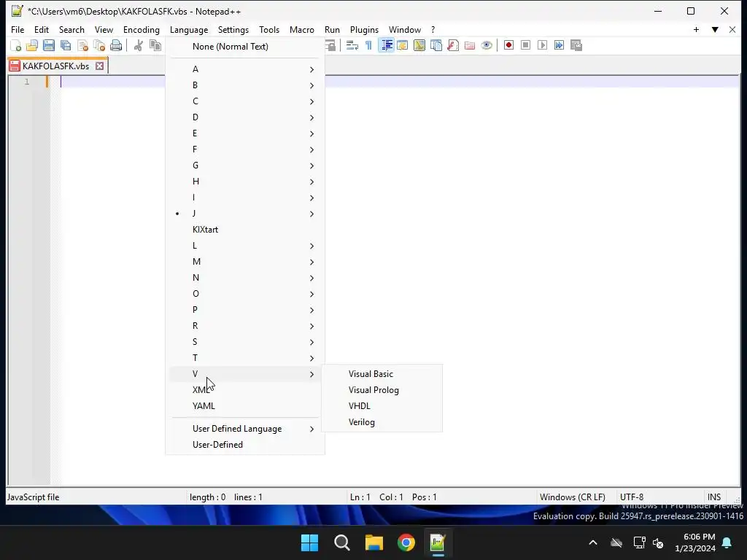
Task: Click the Print toolbar icon
Action: 116,45
